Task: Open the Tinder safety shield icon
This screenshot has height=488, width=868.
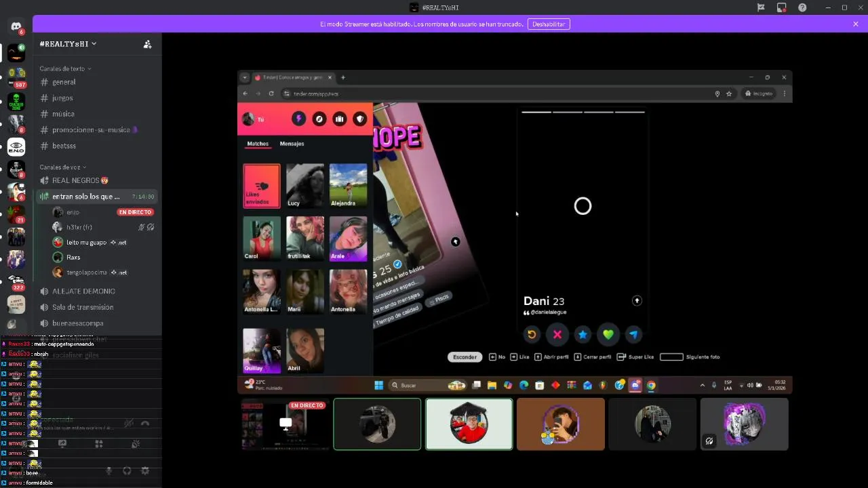Action: point(360,119)
